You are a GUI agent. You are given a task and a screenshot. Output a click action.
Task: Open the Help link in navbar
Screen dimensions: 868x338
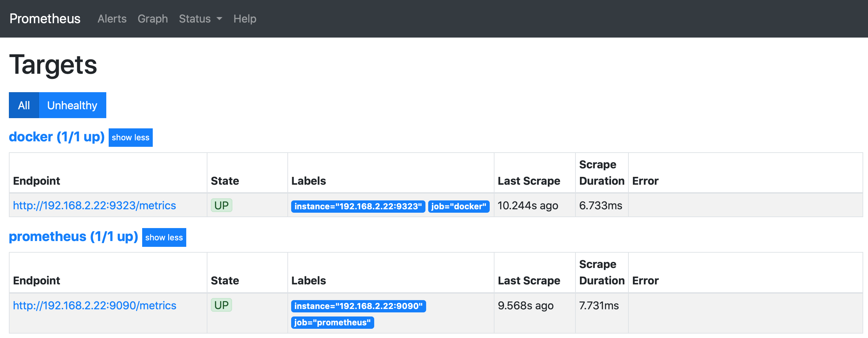click(x=245, y=19)
